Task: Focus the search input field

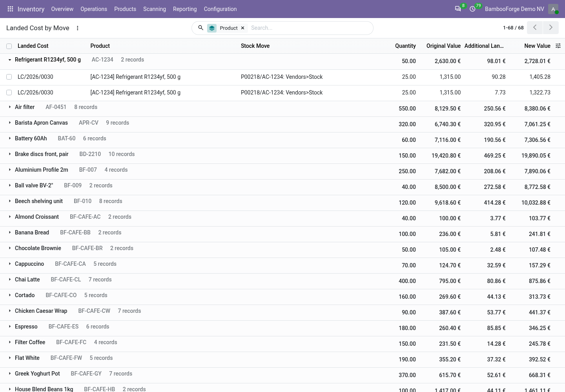Action: click(310, 28)
